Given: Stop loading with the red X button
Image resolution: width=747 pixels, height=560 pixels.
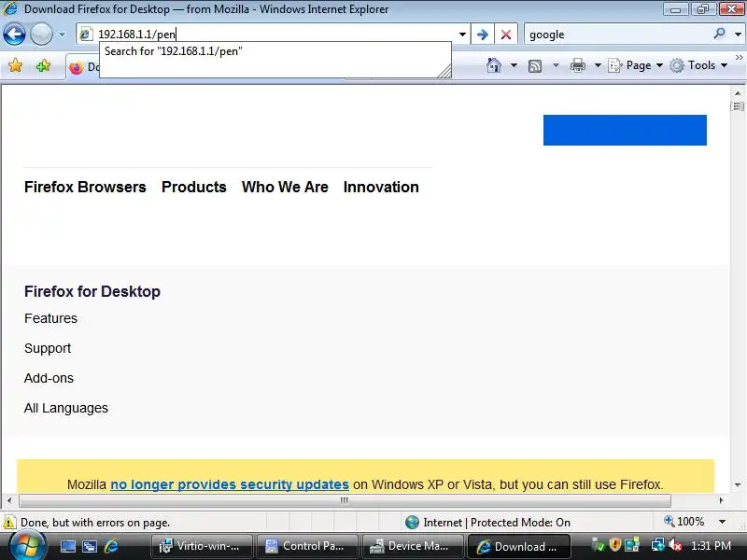Looking at the screenshot, I should coord(506,35).
